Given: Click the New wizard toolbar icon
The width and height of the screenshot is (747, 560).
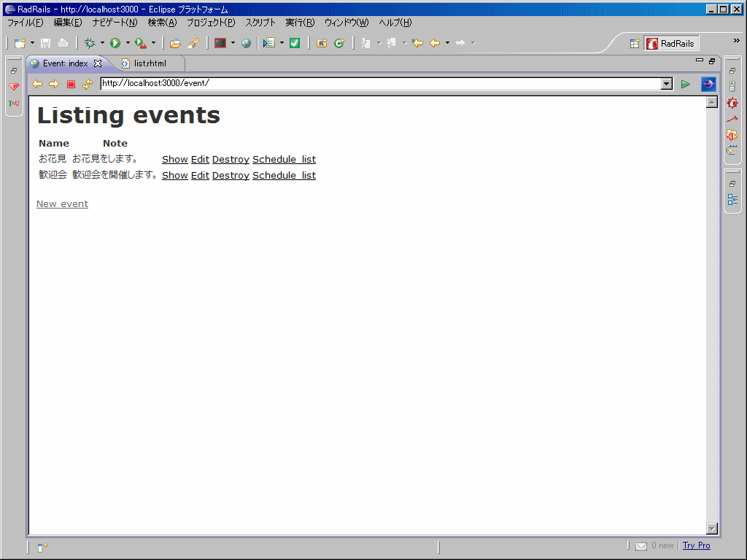Looking at the screenshot, I should click(x=20, y=43).
